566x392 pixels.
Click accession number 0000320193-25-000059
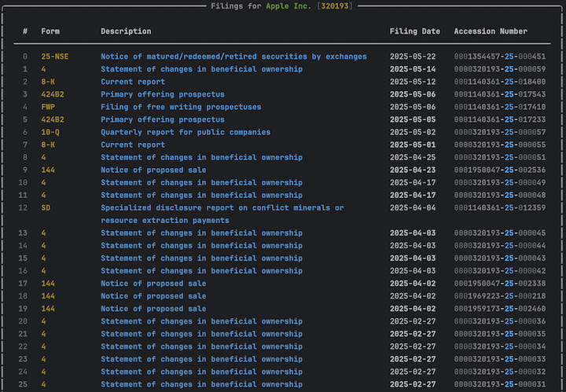[500, 69]
